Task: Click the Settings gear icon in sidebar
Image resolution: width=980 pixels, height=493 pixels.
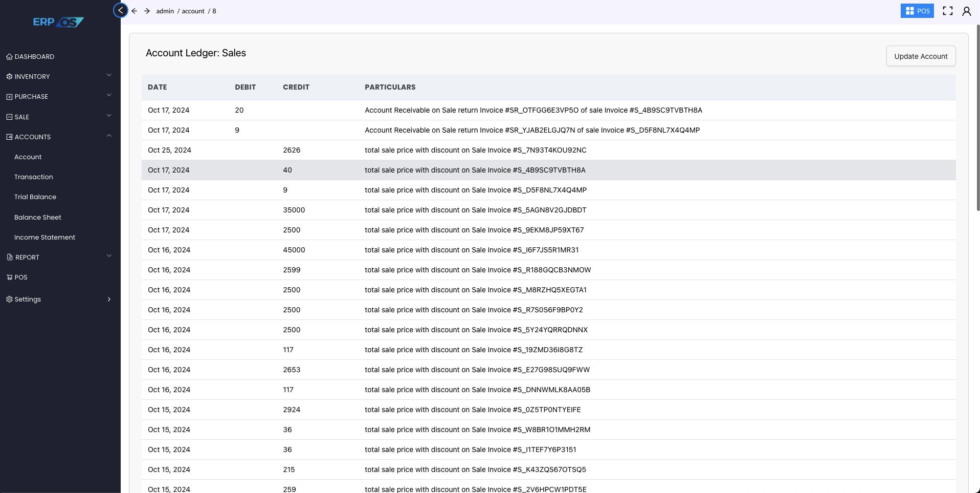Action: click(x=9, y=299)
